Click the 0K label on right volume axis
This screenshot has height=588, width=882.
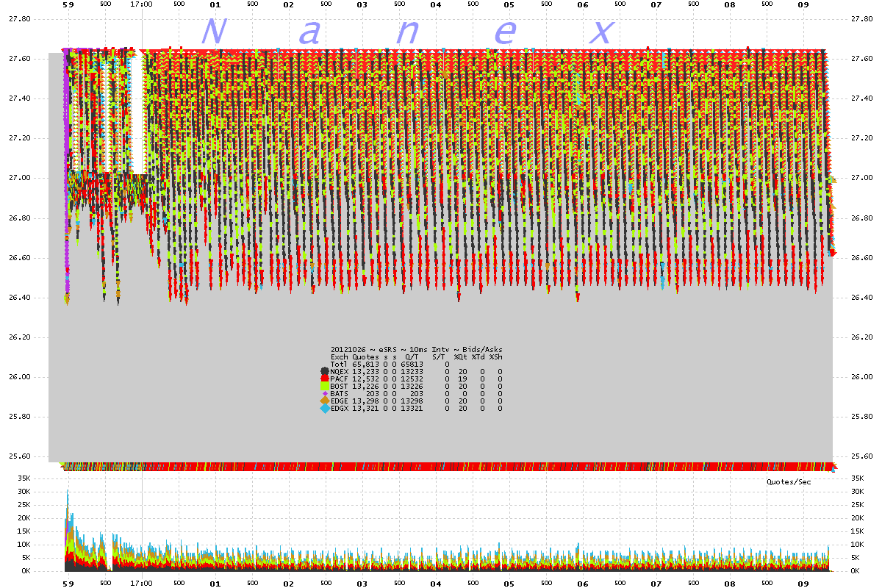click(x=855, y=571)
